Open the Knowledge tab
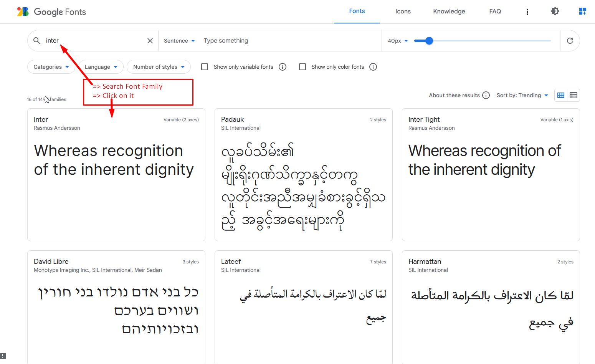595x364 pixels. coord(449,12)
